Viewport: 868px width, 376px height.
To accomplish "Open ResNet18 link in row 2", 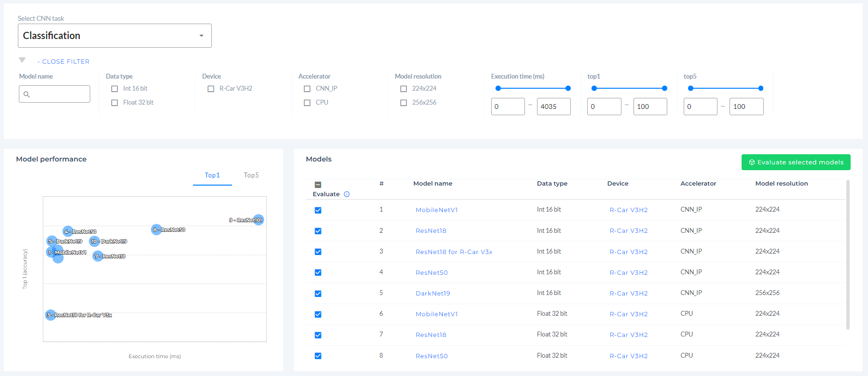I will point(431,231).
